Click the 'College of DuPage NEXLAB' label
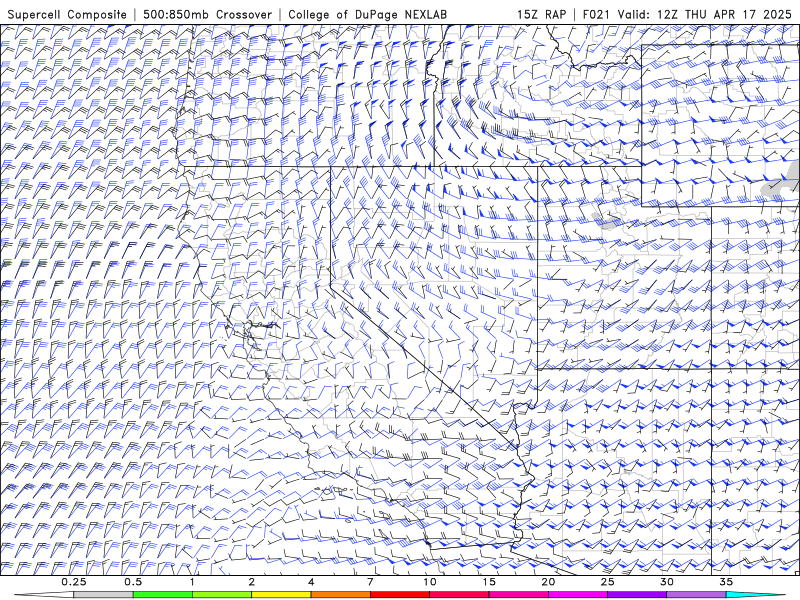The image size is (800, 600). (367, 14)
